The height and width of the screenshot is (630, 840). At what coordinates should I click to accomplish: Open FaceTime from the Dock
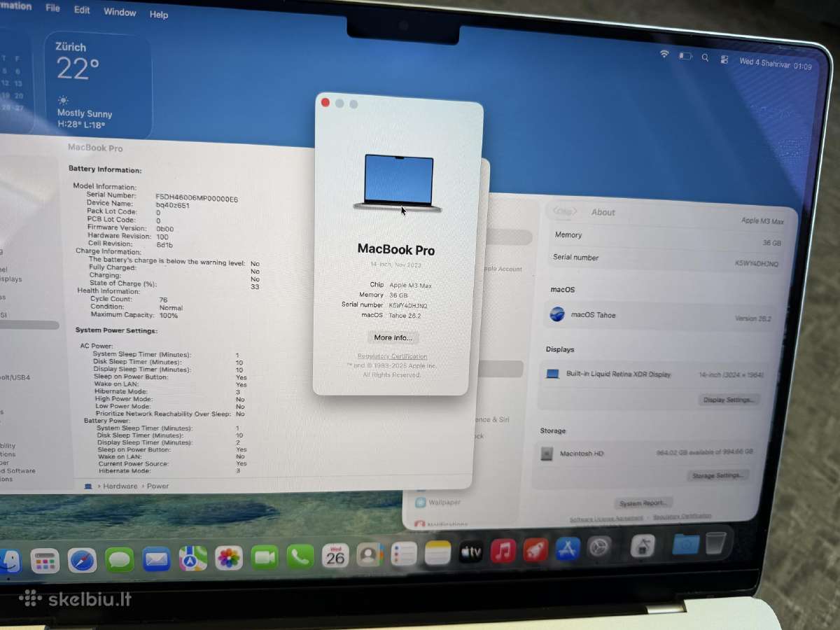point(265,557)
